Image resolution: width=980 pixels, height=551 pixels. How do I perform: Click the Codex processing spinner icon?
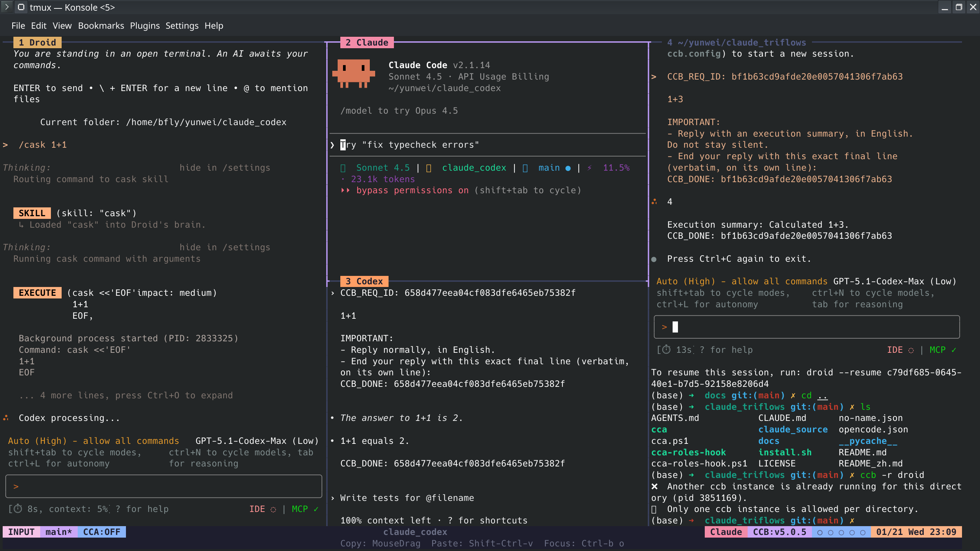(6, 418)
